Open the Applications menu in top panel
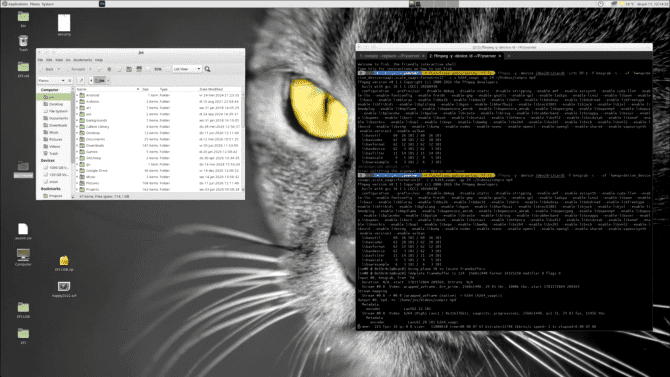Image resolution: width=670 pixels, height=377 pixels. pos(15,4)
